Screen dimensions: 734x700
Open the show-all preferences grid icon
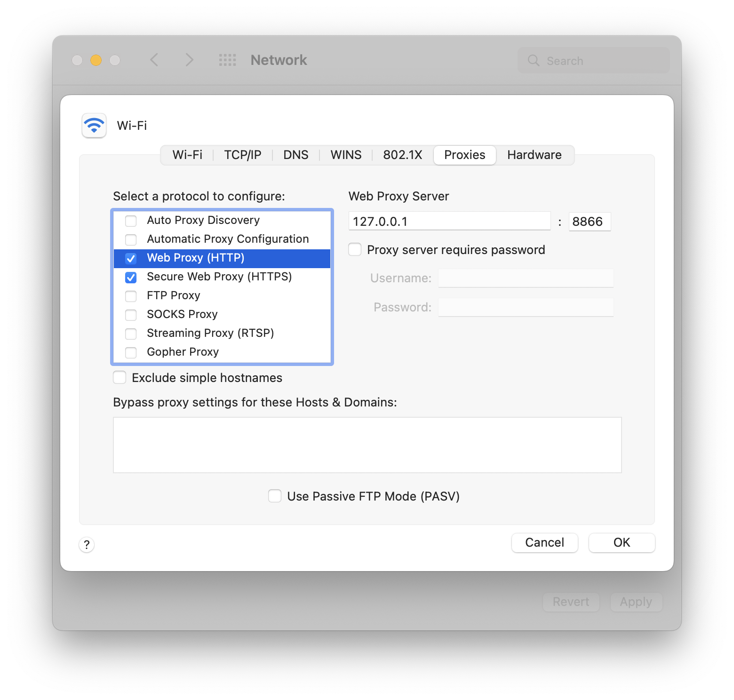[x=228, y=60]
